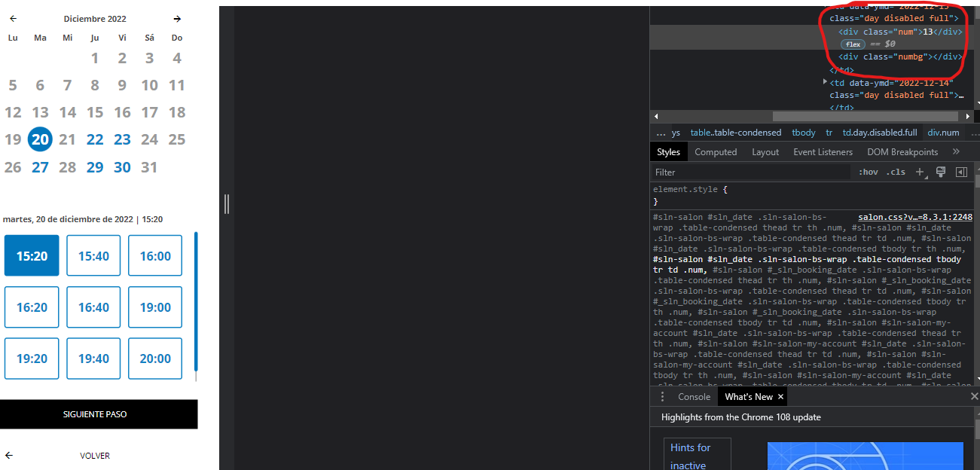980x470 pixels.
Task: Open the Event Listeners tab
Action: coord(823,151)
